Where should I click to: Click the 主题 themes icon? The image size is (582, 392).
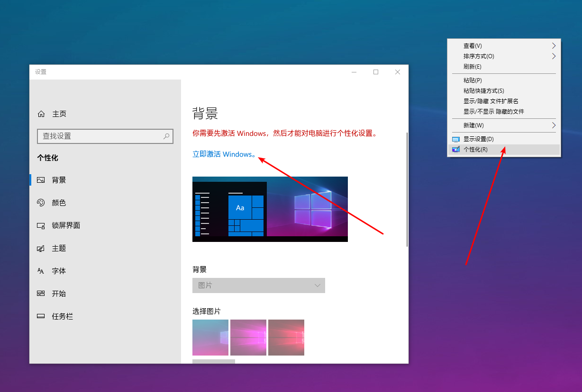coord(41,249)
